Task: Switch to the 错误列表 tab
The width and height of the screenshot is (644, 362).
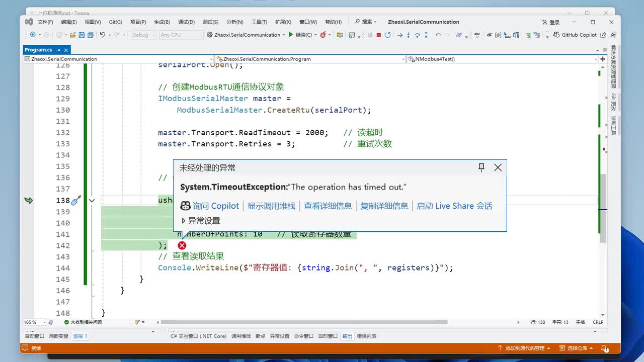Action: (x=366, y=336)
